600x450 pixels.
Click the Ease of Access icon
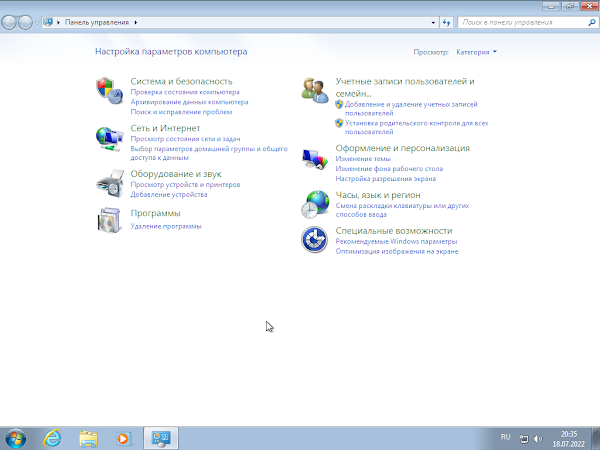click(x=315, y=240)
